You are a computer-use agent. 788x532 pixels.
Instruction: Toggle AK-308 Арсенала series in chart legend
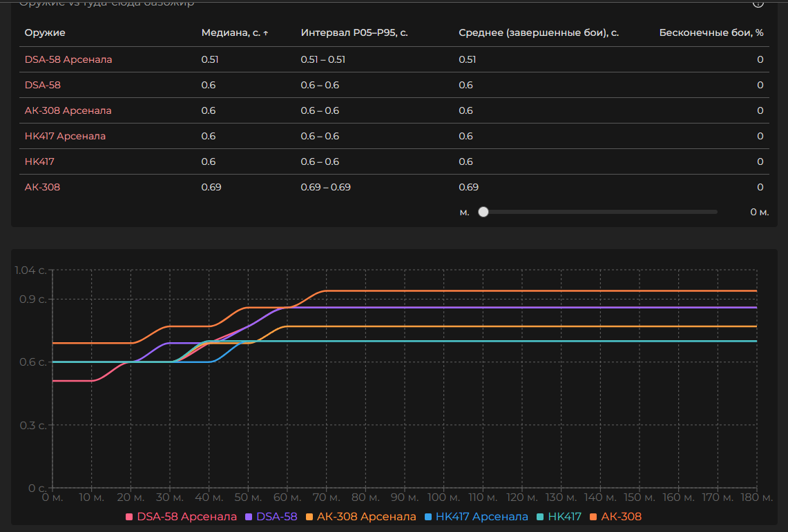coord(361,517)
